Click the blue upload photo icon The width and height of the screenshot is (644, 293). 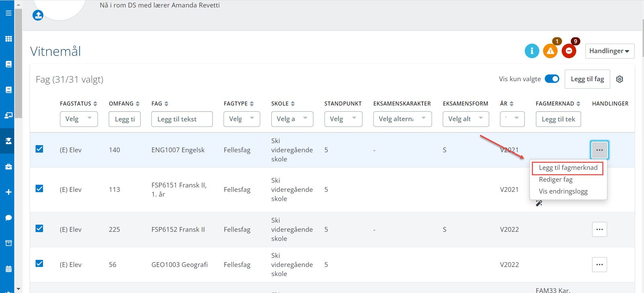click(x=38, y=15)
